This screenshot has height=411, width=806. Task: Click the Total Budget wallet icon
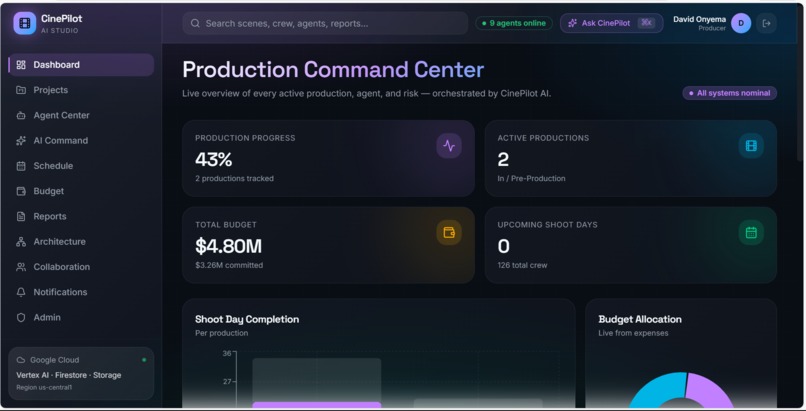(x=449, y=233)
